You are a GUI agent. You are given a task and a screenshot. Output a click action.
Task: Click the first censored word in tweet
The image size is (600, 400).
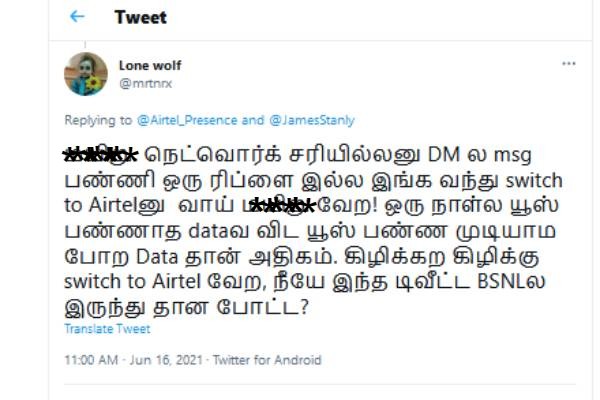(100, 155)
